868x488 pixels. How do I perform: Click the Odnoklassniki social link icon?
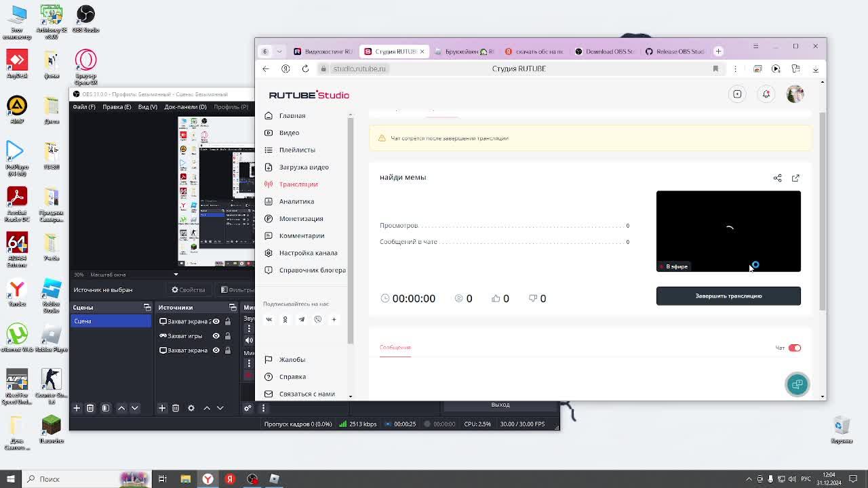(x=285, y=319)
